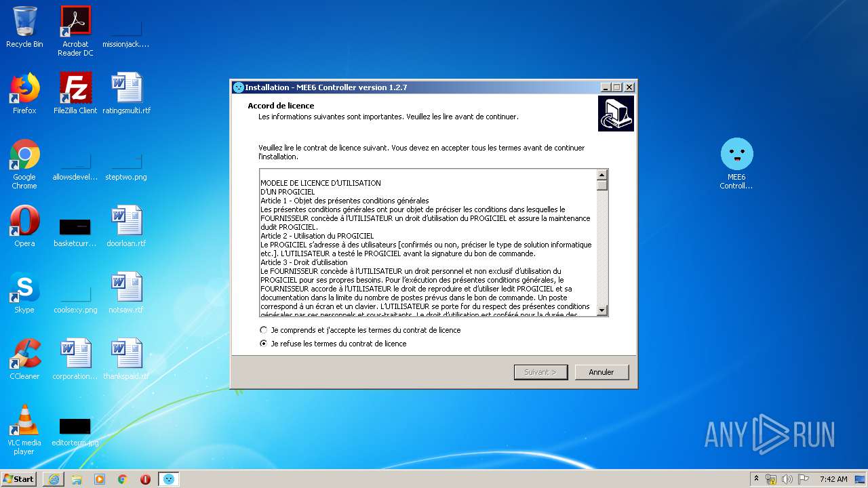Image resolution: width=868 pixels, height=488 pixels.
Task: Open Acrobat Reader DC shortcut
Action: tap(75, 31)
